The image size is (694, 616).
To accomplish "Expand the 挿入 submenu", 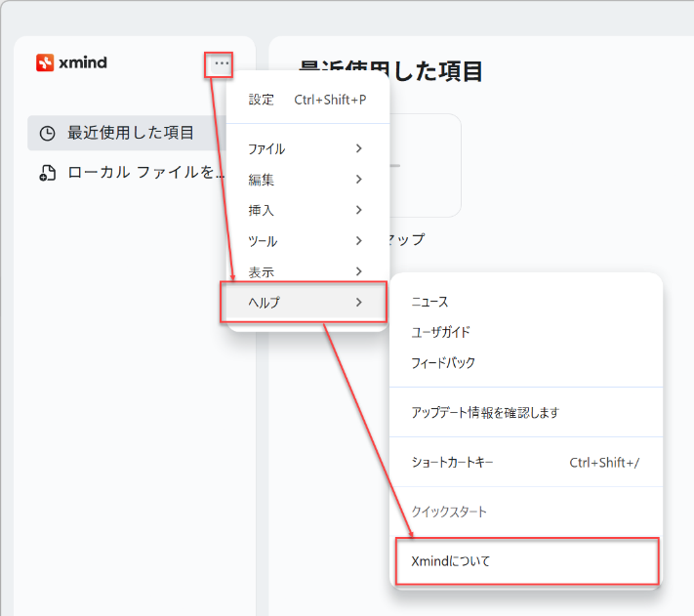I will (x=307, y=210).
